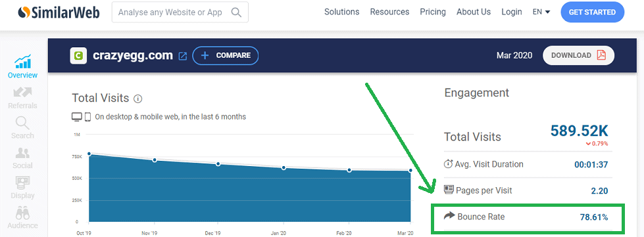Click the Total Visits info icon

(138, 99)
